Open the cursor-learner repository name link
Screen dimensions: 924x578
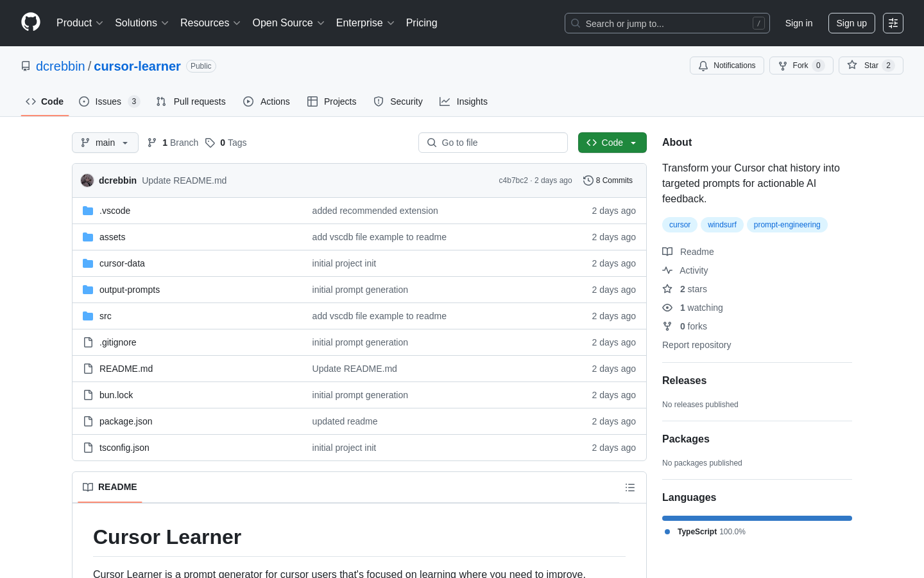(x=137, y=66)
